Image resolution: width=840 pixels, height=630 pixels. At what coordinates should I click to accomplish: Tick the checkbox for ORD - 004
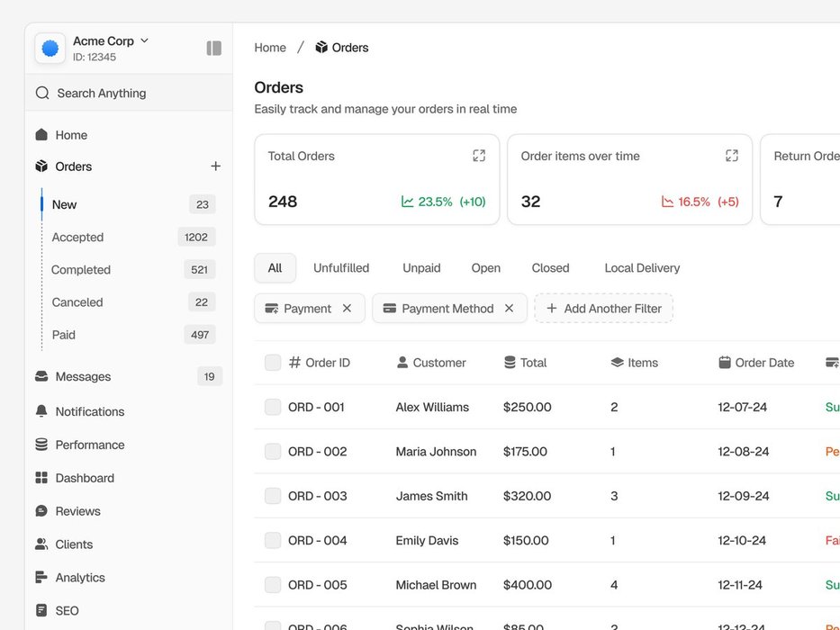[x=273, y=541]
